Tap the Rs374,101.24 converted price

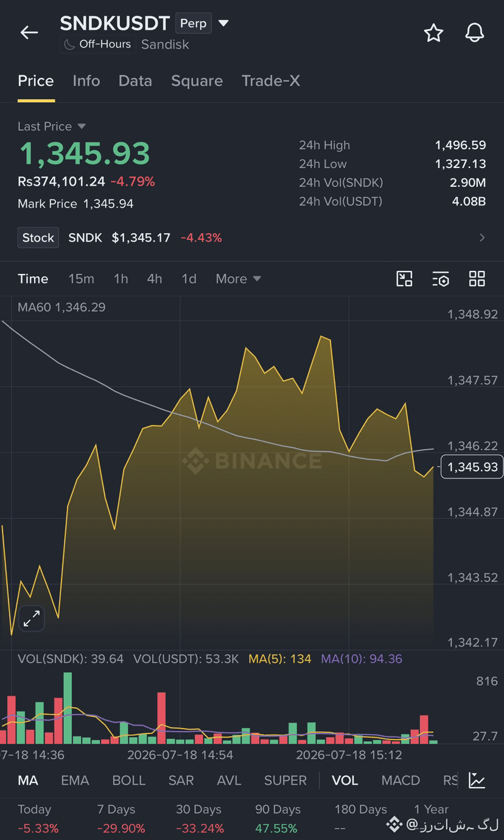click(x=61, y=181)
